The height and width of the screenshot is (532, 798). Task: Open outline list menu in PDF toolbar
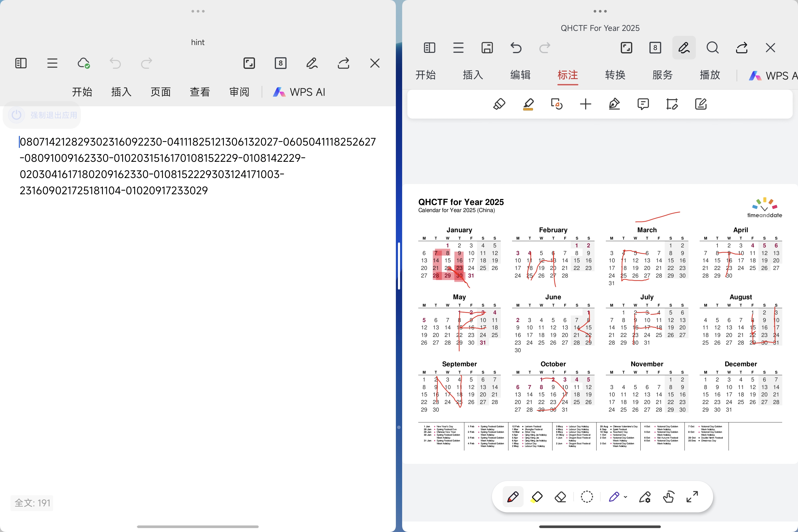tap(458, 48)
